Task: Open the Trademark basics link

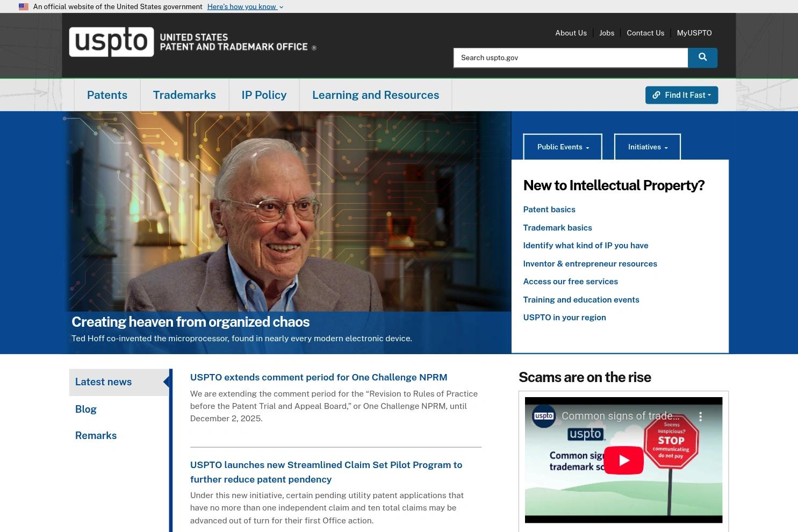Action: tap(557, 228)
